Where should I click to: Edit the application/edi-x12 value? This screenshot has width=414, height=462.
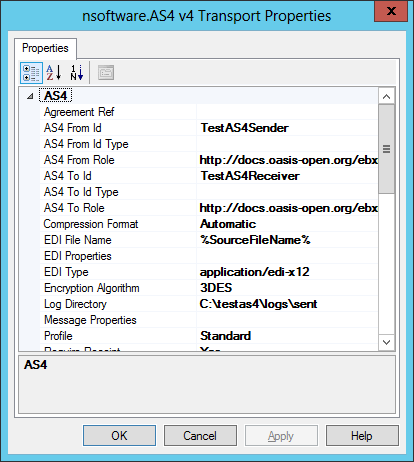click(x=255, y=272)
